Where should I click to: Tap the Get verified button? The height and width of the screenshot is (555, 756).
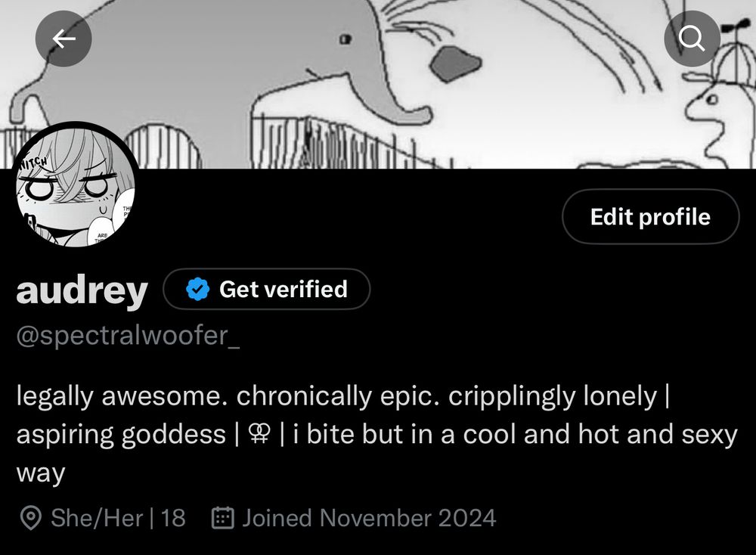(x=267, y=289)
